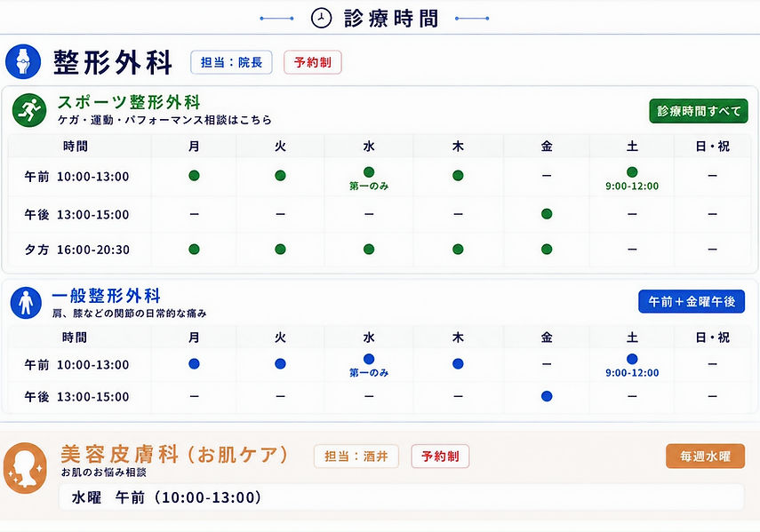This screenshot has width=760, height=532.
Task: Click the knee joint icon for 整形外科
Action: coord(23,61)
